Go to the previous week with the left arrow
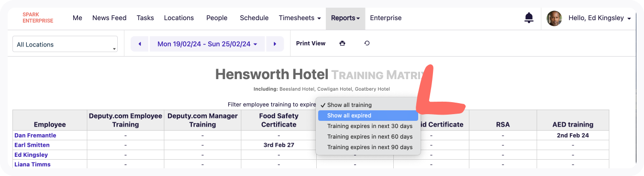The image size is (644, 176). click(140, 44)
